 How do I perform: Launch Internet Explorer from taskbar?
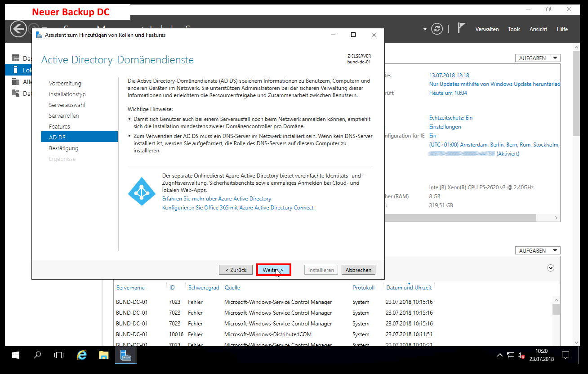coord(81,355)
